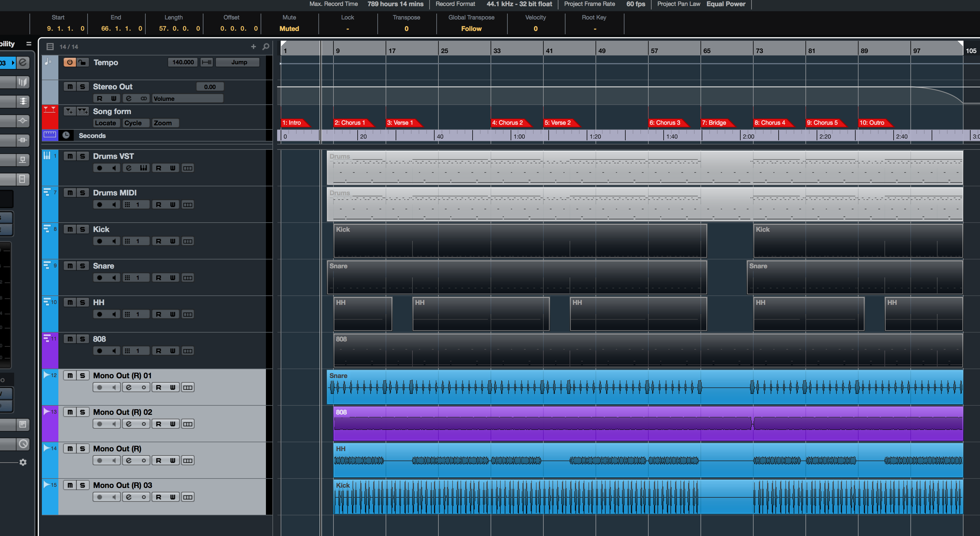Click lanes icon on Kick track
Viewport: 980px width, 536px height.
[188, 241]
